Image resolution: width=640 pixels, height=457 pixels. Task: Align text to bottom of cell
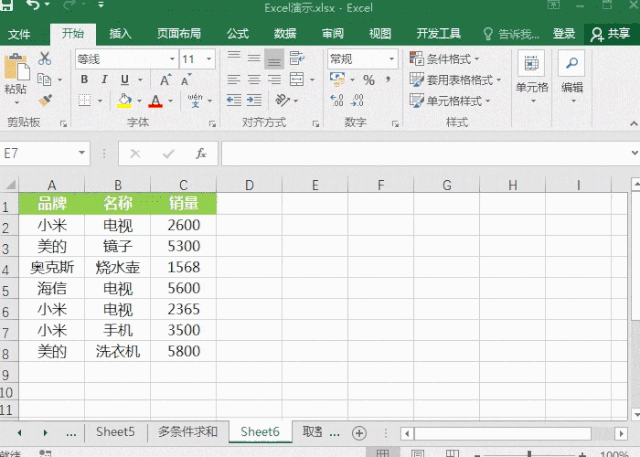(x=274, y=59)
